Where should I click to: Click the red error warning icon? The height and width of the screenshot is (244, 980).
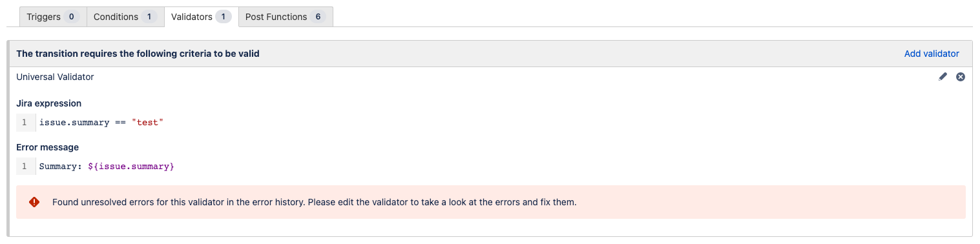tap(34, 202)
